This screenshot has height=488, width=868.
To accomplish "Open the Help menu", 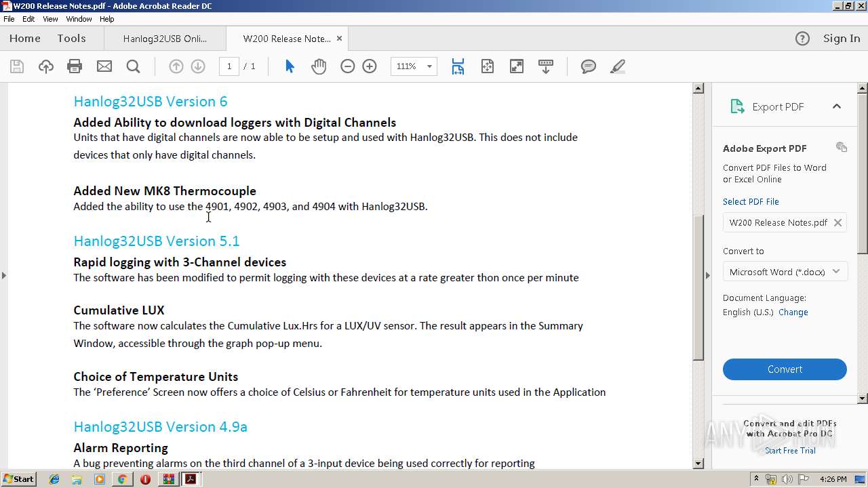I will click(x=107, y=19).
